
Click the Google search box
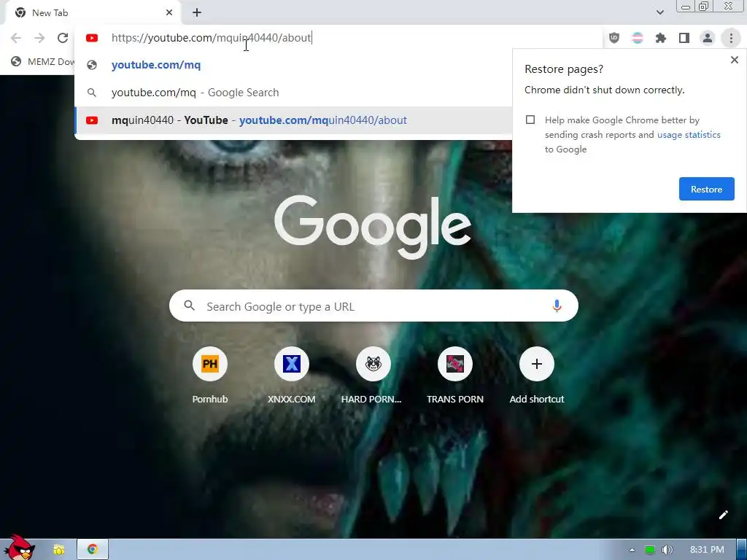pyautogui.click(x=373, y=306)
